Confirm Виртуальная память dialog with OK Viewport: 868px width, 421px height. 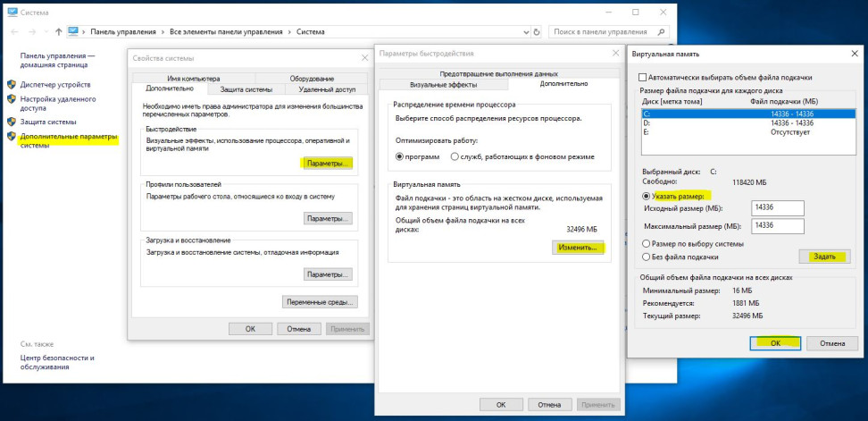(775, 343)
